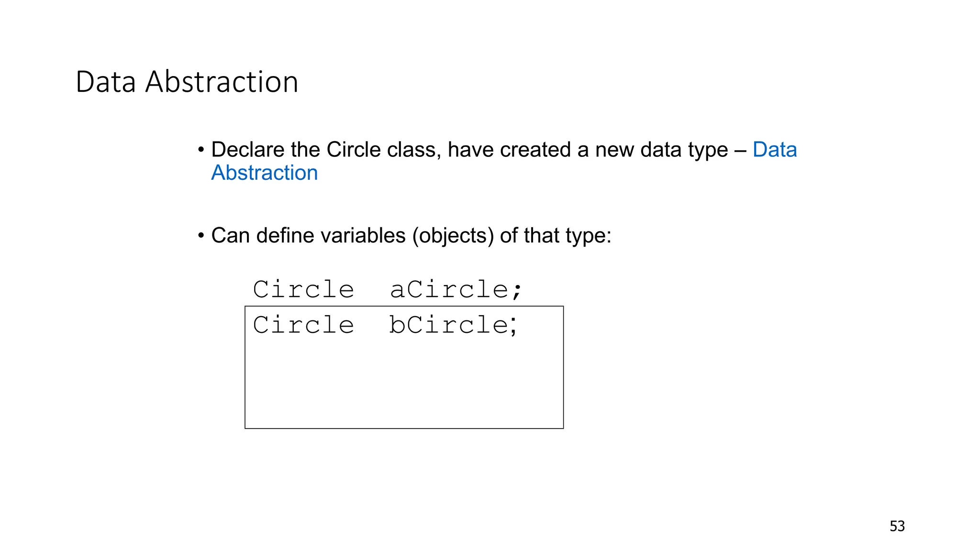Click the second bullet point marker
980x551 pixels.
[x=201, y=236]
